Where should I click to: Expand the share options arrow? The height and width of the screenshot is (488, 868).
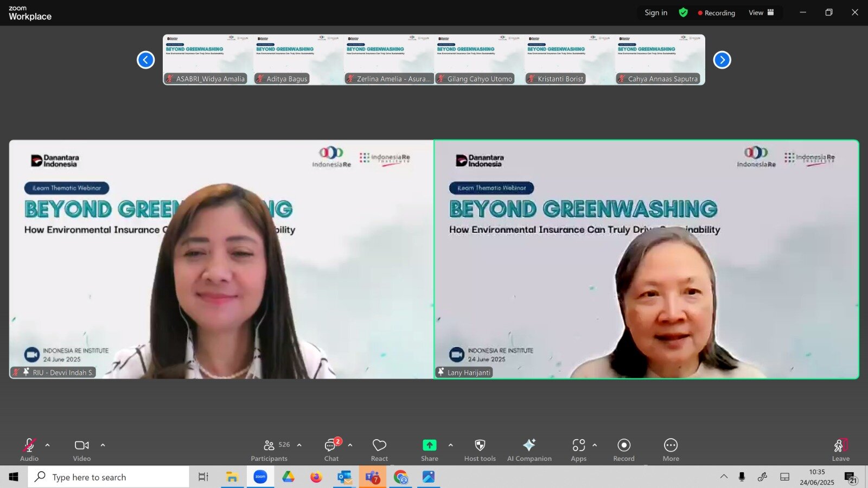click(451, 445)
